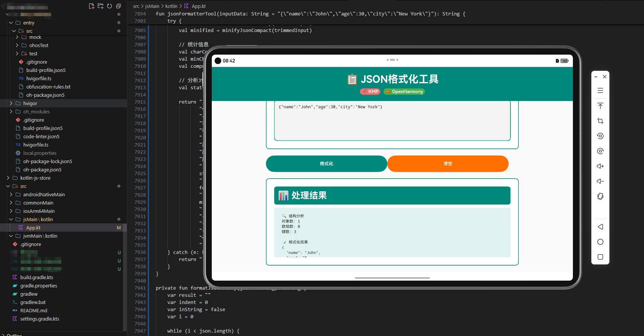Click code line 'while (i < json.length) {'
The height and width of the screenshot is (336, 644).
click(x=203, y=331)
